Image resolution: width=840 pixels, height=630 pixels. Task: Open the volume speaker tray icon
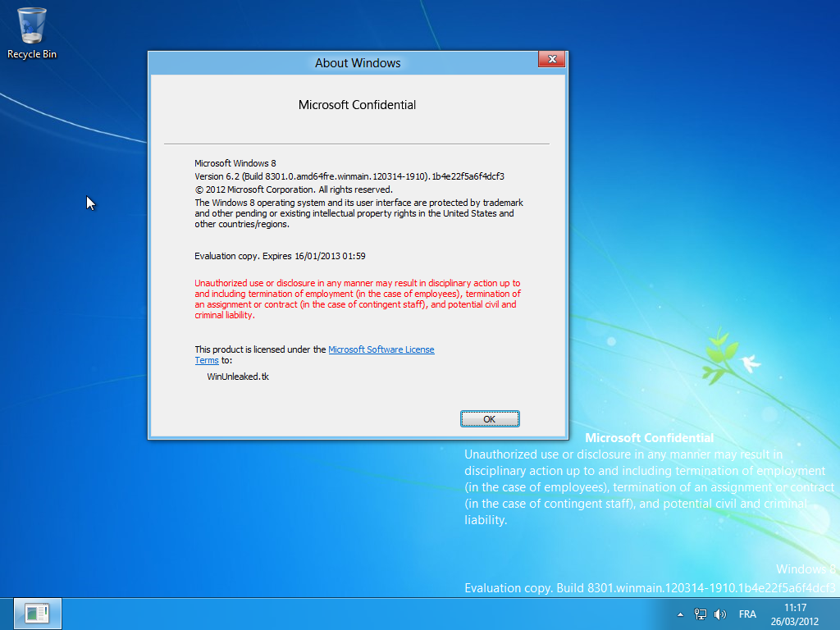(x=720, y=614)
